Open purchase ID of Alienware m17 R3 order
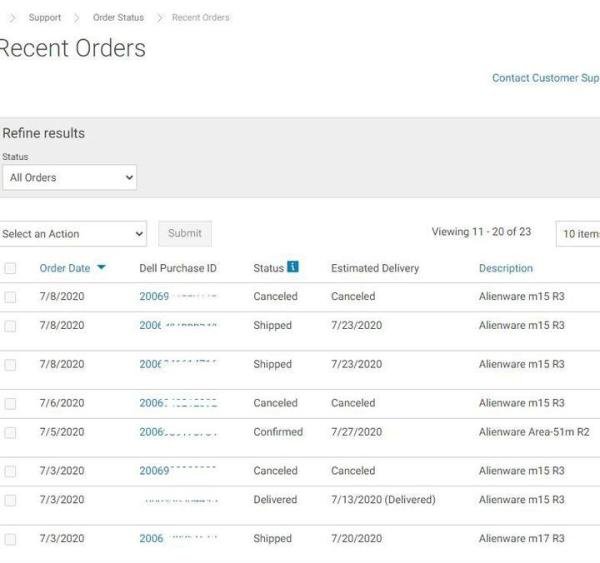 click(178, 539)
